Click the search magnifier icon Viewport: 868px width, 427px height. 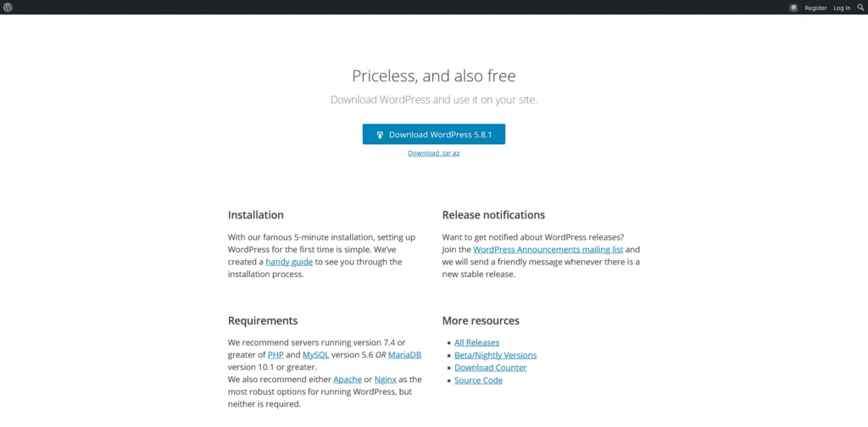(x=860, y=8)
